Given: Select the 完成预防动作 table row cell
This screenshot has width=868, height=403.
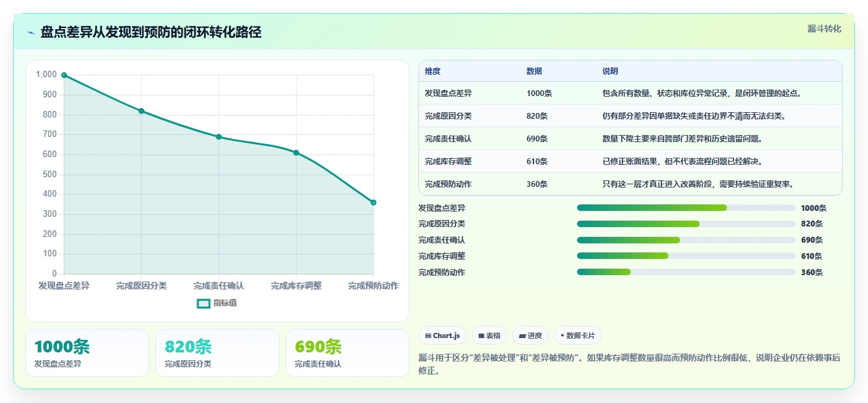Looking at the screenshot, I should point(448,184).
